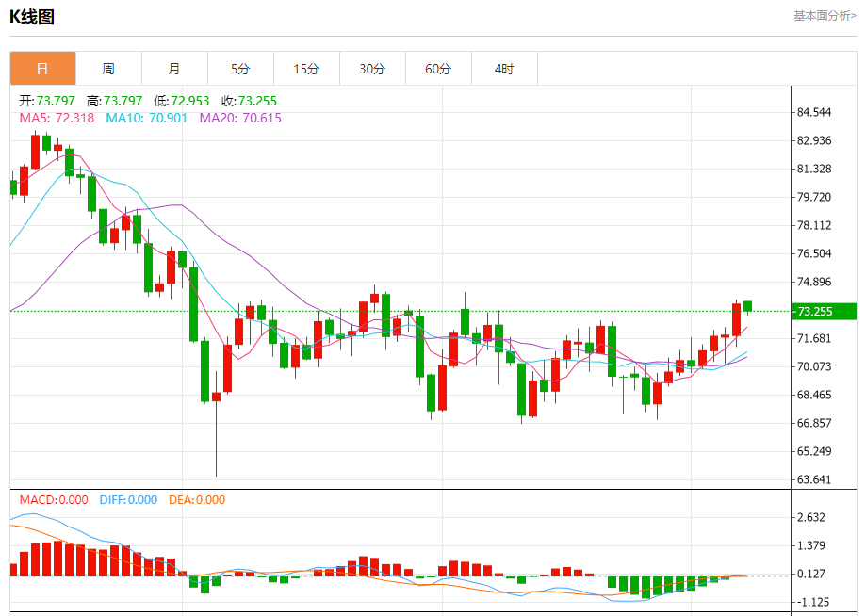Click the K线图 heading
The height and width of the screenshot is (616, 866).
[x=32, y=17]
